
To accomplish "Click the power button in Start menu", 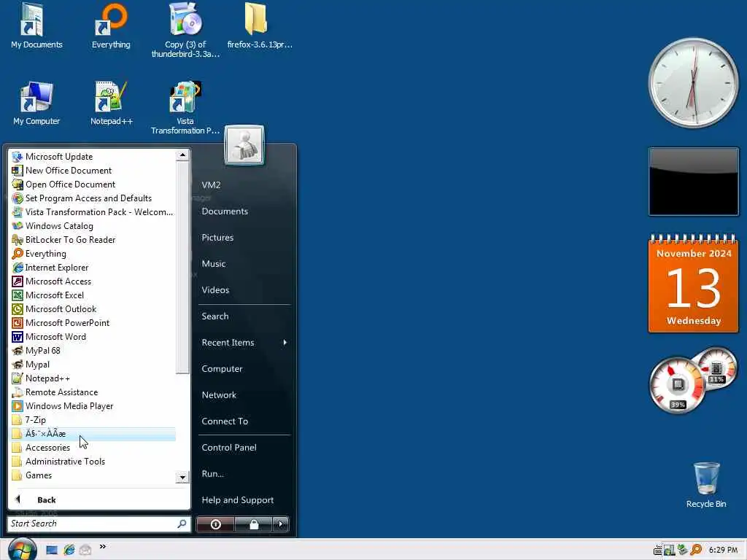I will (x=215, y=524).
